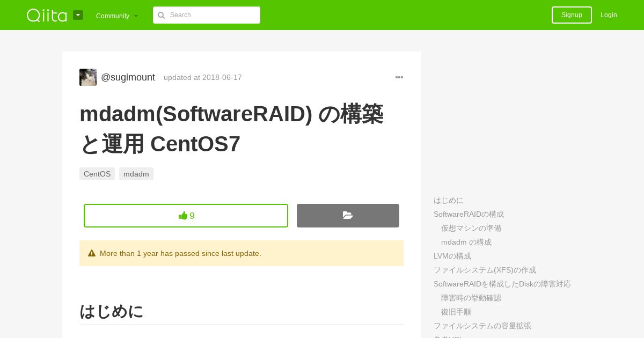The image size is (644, 338).
Task: Click the updated at 2018-06-17 text
Action: pyautogui.click(x=203, y=77)
